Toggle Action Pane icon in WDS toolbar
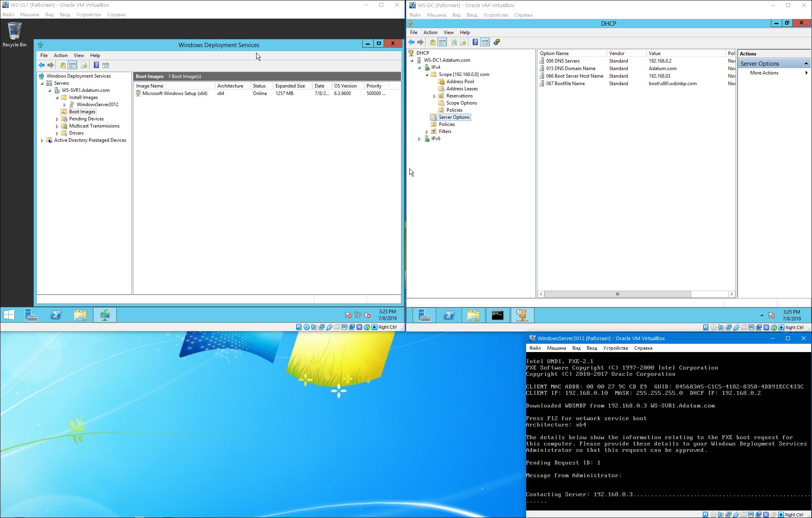Screen dimensions: 812x518 point(106,65)
